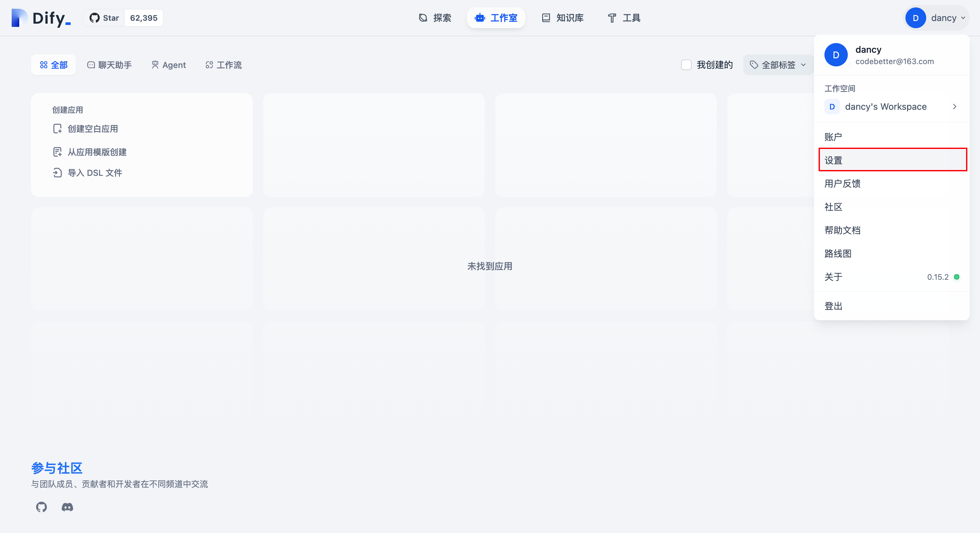This screenshot has width=980, height=533.
Task: Switch to the 工作室 studio tab
Action: (x=496, y=18)
